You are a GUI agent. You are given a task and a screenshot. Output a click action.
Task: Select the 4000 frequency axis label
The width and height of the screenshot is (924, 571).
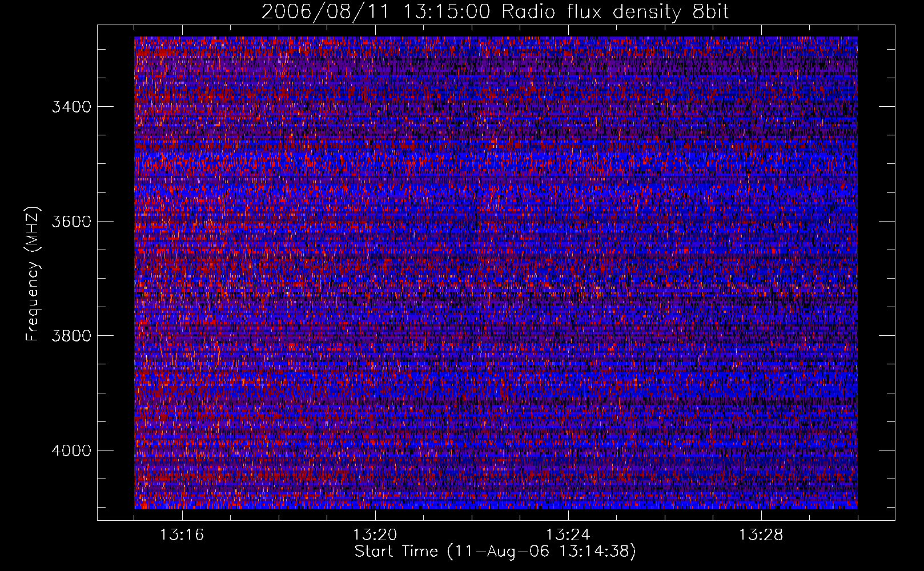click(x=71, y=451)
